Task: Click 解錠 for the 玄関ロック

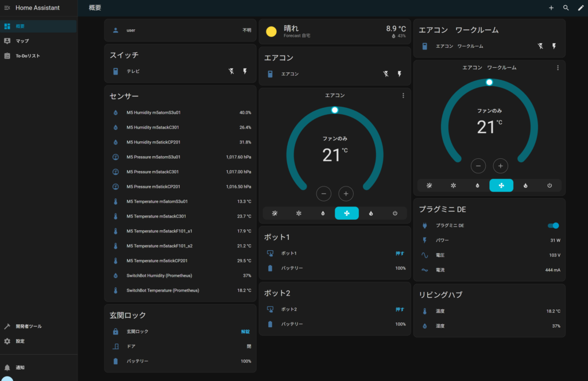Action: coord(245,332)
